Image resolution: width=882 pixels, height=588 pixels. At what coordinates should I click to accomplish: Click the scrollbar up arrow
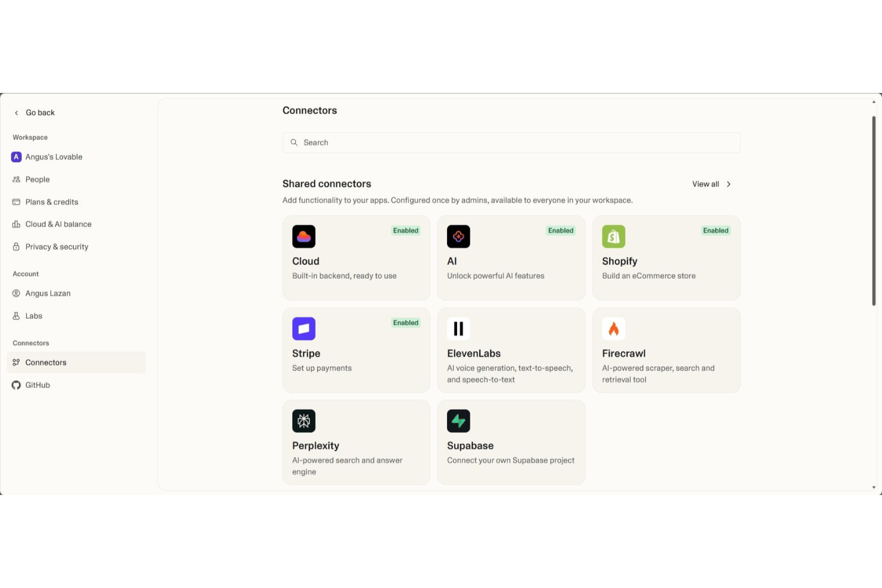(x=874, y=102)
